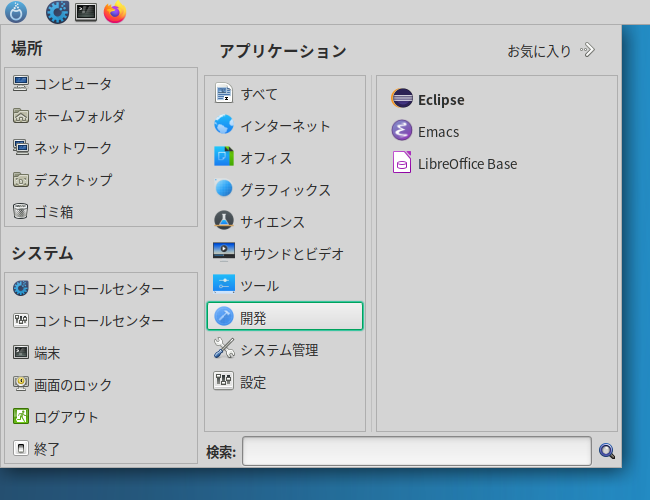The width and height of the screenshot is (650, 500).
Task: Click the sliders コントロールセンター icon
Action: [21, 320]
